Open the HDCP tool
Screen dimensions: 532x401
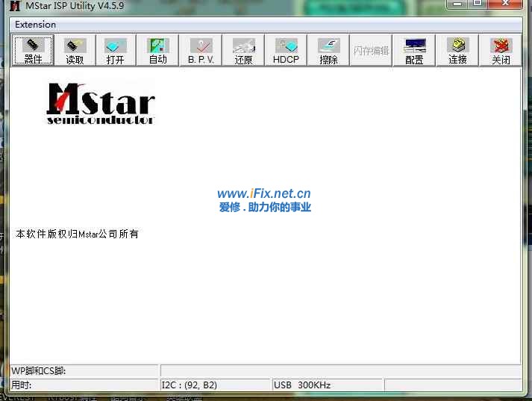point(286,51)
